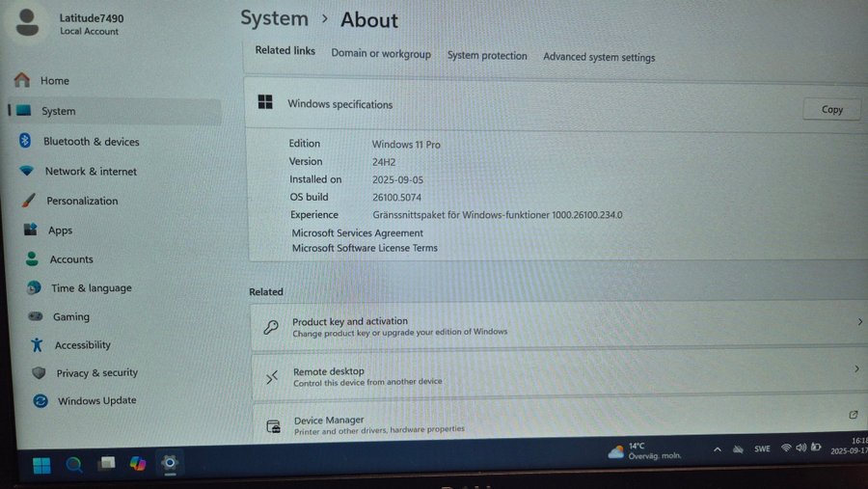This screenshot has width=868, height=489.
Task: Open Product key and activation
Action: click(x=559, y=326)
